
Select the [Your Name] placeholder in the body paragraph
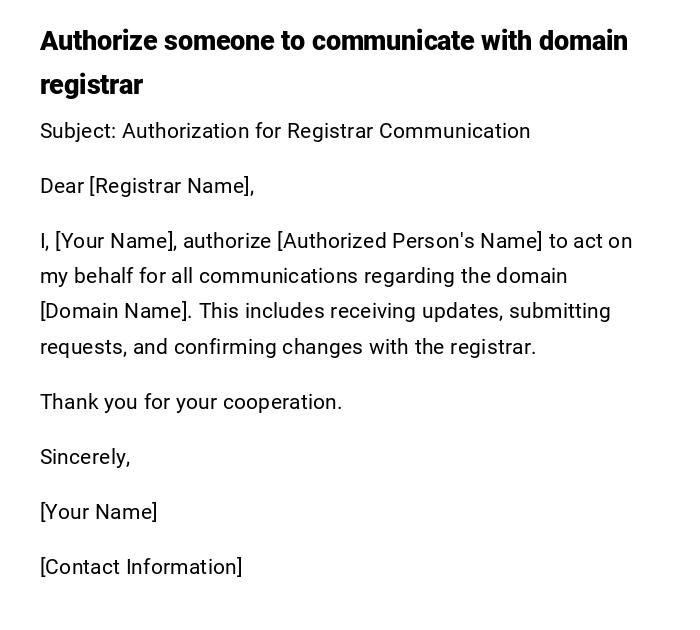click(x=116, y=241)
